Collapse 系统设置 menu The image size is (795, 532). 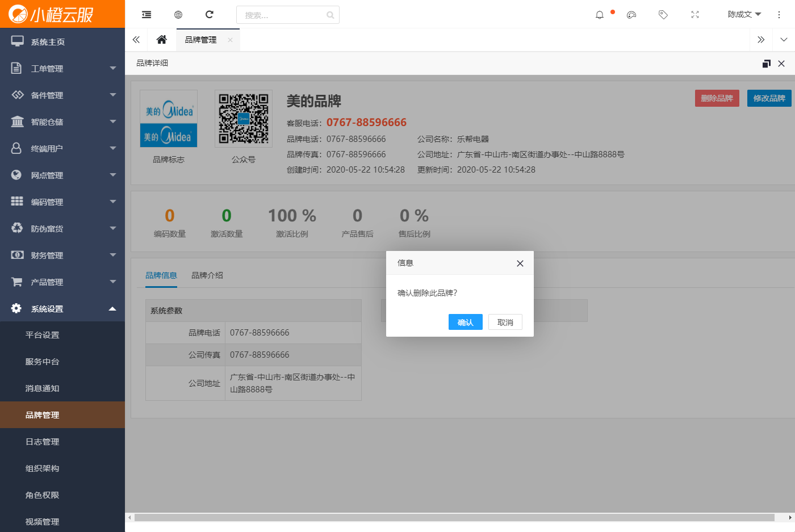[x=62, y=309]
